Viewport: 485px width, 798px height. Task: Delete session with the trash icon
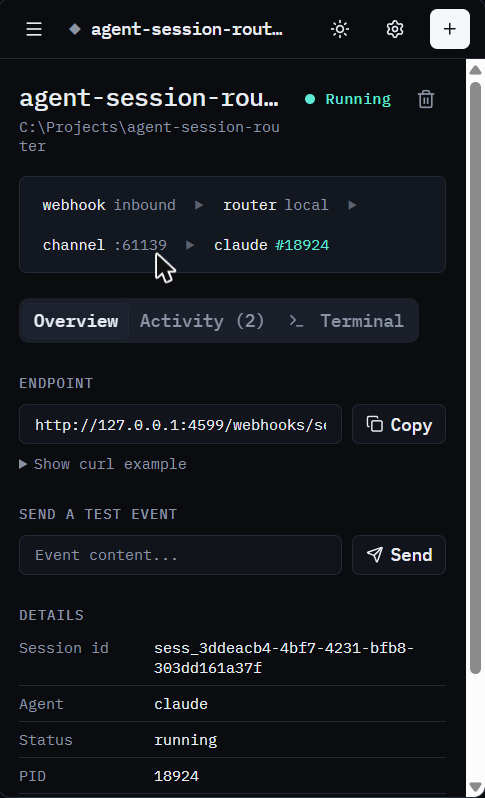click(426, 99)
